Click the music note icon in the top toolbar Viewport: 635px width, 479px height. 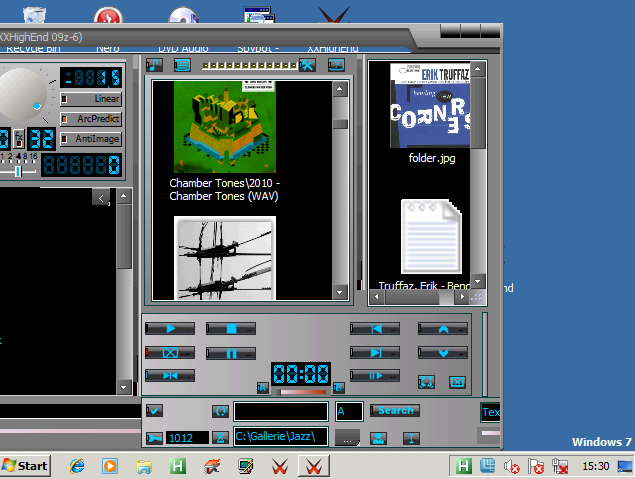154,65
